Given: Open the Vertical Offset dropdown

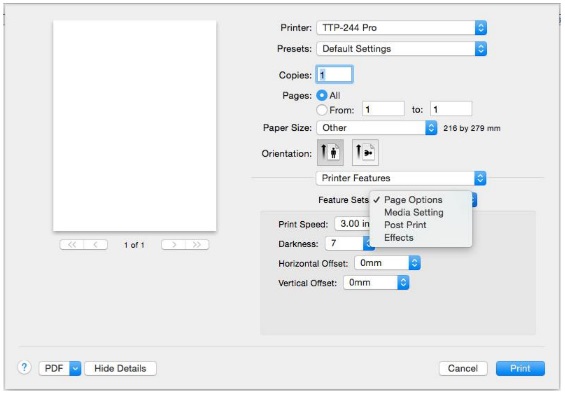Looking at the screenshot, I should point(376,283).
